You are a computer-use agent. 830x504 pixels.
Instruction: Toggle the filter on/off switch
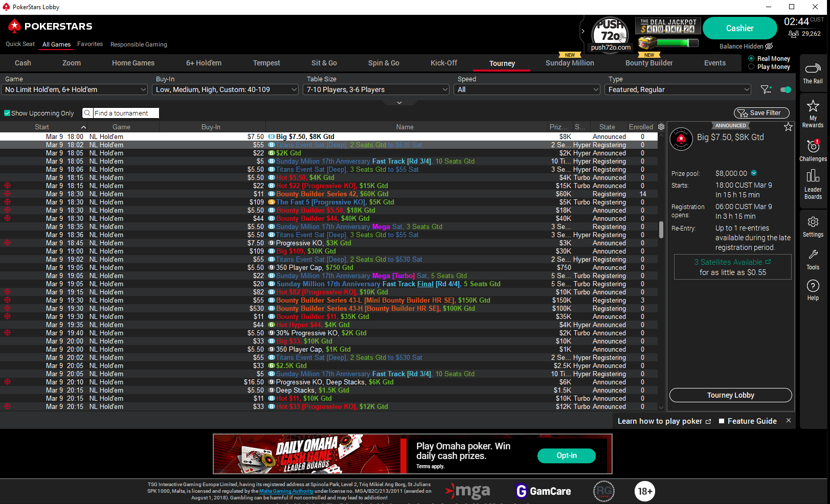coord(786,89)
